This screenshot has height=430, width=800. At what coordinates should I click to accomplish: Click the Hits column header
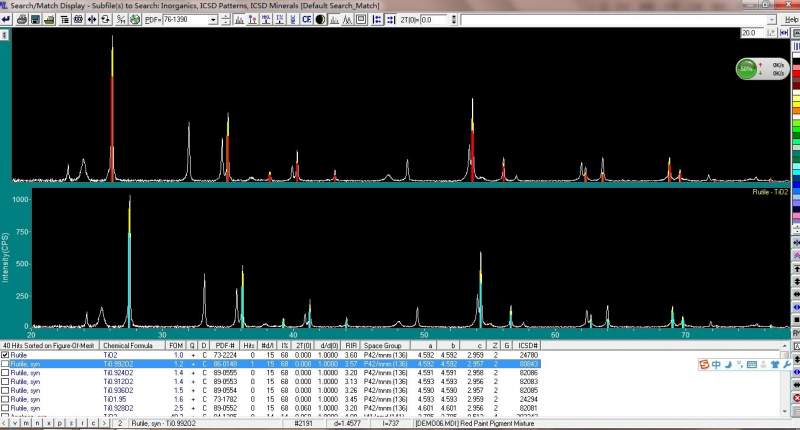(248, 345)
